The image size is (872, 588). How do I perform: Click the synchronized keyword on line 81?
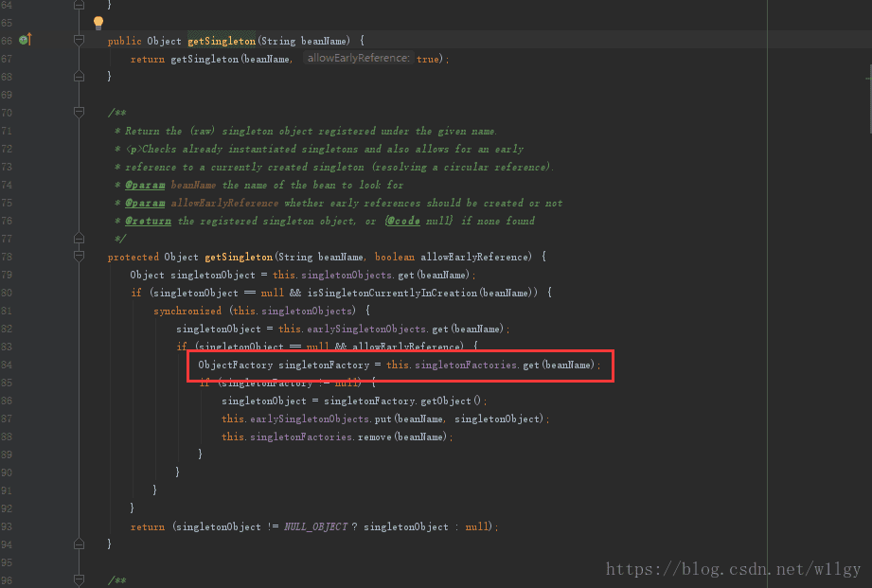(x=187, y=311)
